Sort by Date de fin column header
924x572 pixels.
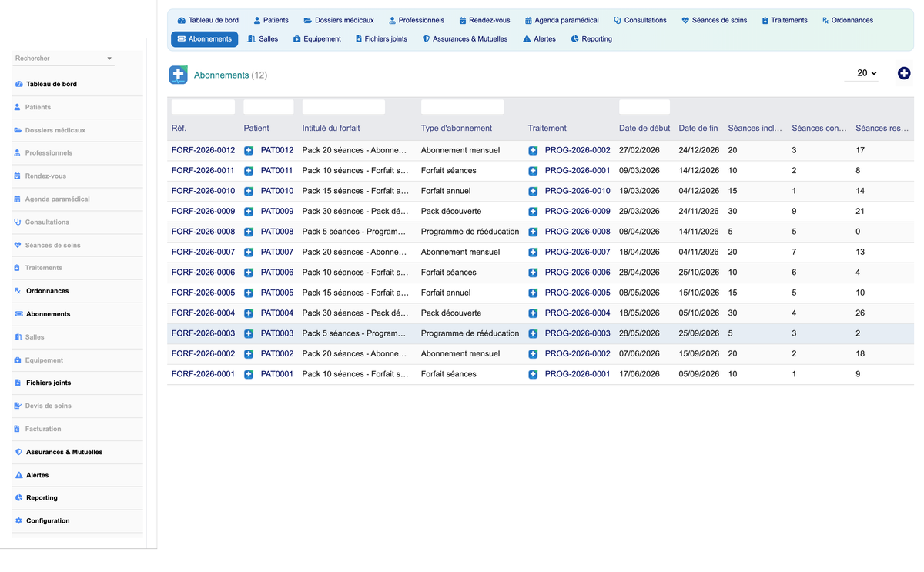pos(698,129)
